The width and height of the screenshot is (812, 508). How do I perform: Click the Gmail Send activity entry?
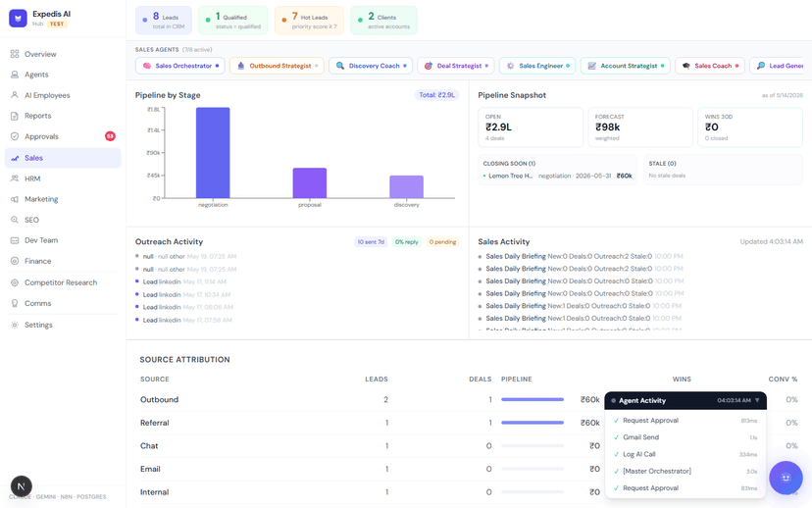[x=685, y=437]
